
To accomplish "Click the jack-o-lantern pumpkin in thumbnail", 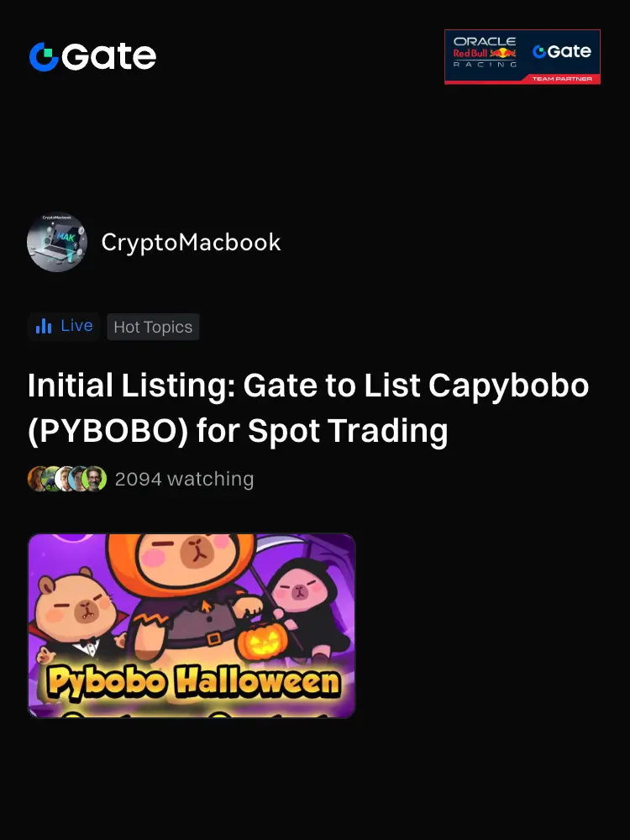I will [x=260, y=641].
